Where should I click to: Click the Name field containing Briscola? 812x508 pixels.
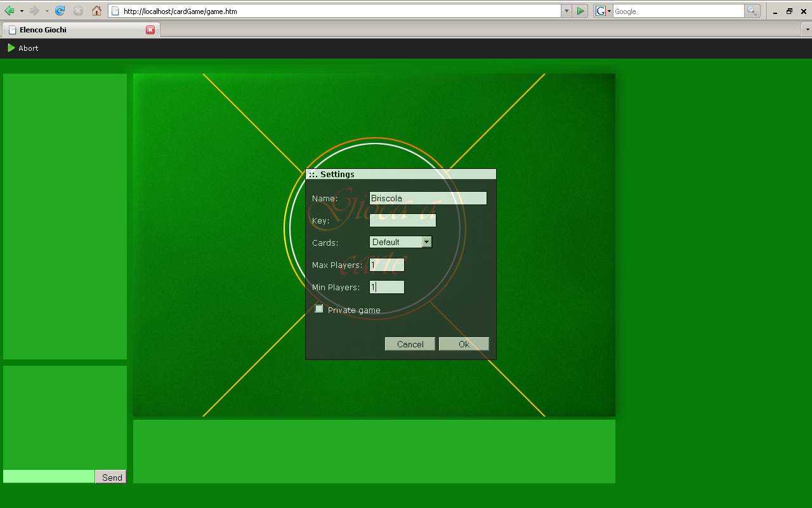pyautogui.click(x=428, y=198)
